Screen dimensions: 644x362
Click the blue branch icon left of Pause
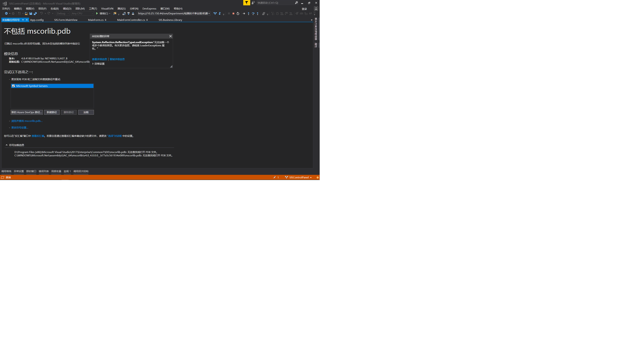coord(215,13)
